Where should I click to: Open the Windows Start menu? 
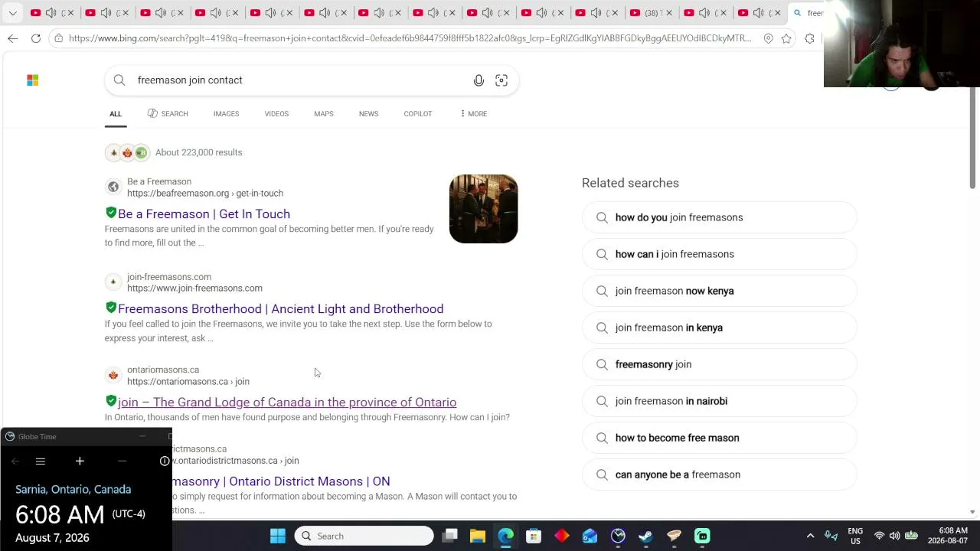[x=278, y=536]
